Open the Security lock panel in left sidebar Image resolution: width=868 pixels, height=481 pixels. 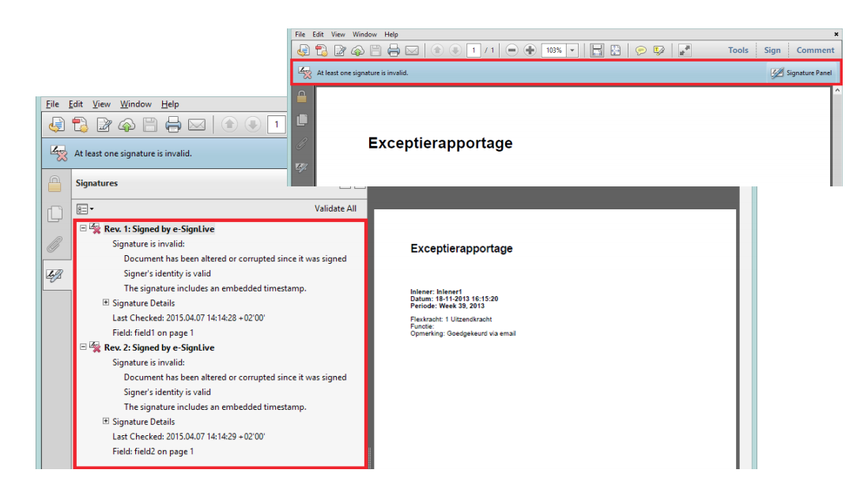pyautogui.click(x=55, y=183)
